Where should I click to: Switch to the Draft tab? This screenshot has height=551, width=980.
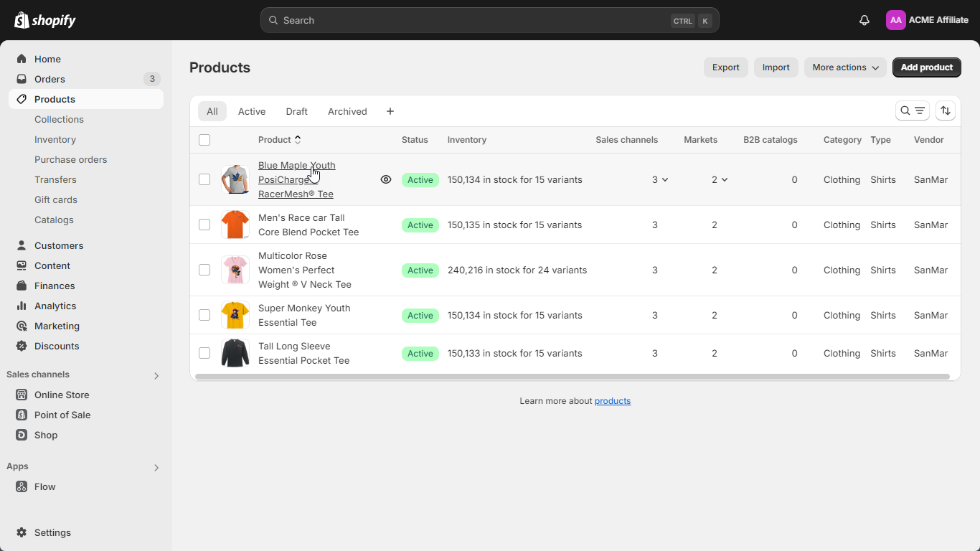(296, 111)
